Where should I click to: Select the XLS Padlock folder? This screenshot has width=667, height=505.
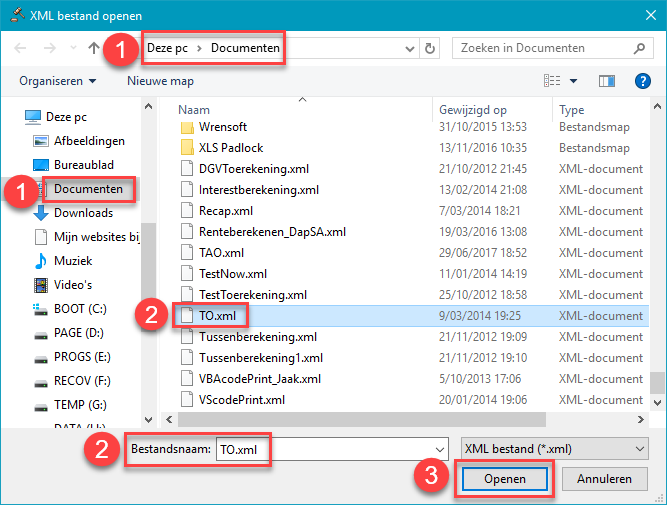pyautogui.click(x=231, y=148)
